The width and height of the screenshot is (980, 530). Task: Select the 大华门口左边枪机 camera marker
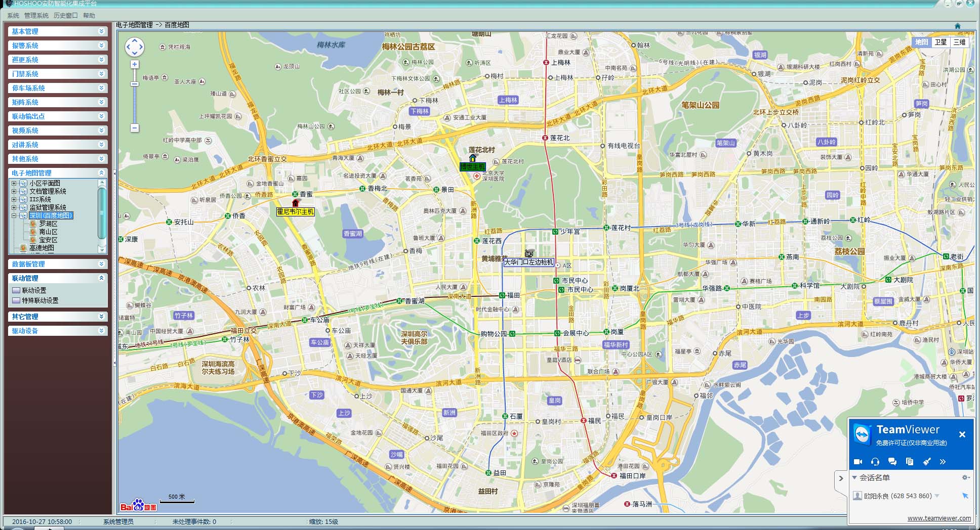tap(529, 253)
